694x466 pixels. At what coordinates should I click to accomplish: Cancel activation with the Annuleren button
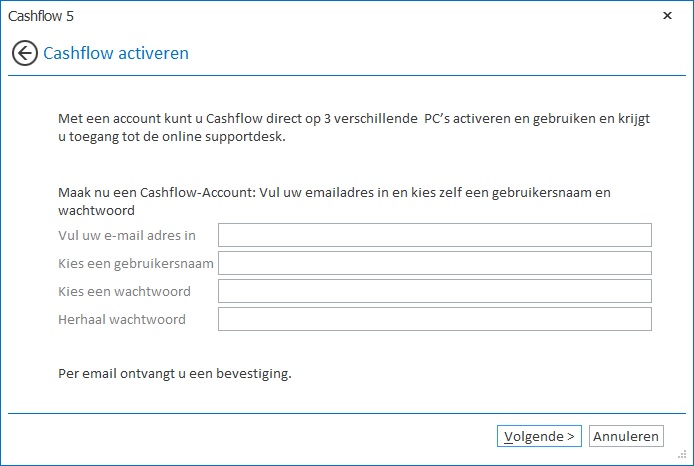tap(626, 436)
